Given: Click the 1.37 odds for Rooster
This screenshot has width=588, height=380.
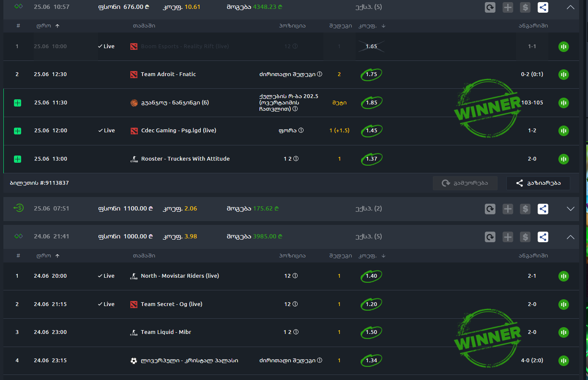Looking at the screenshot, I should point(372,159).
